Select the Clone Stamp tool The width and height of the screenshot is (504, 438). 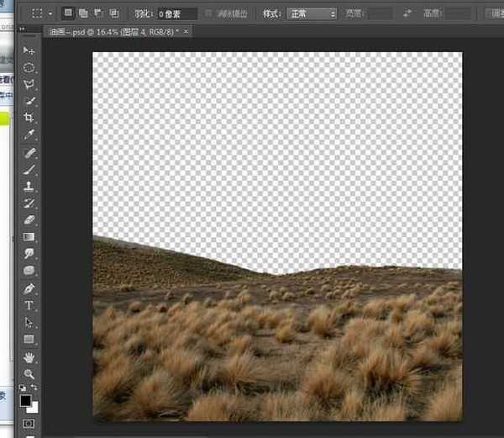click(29, 186)
